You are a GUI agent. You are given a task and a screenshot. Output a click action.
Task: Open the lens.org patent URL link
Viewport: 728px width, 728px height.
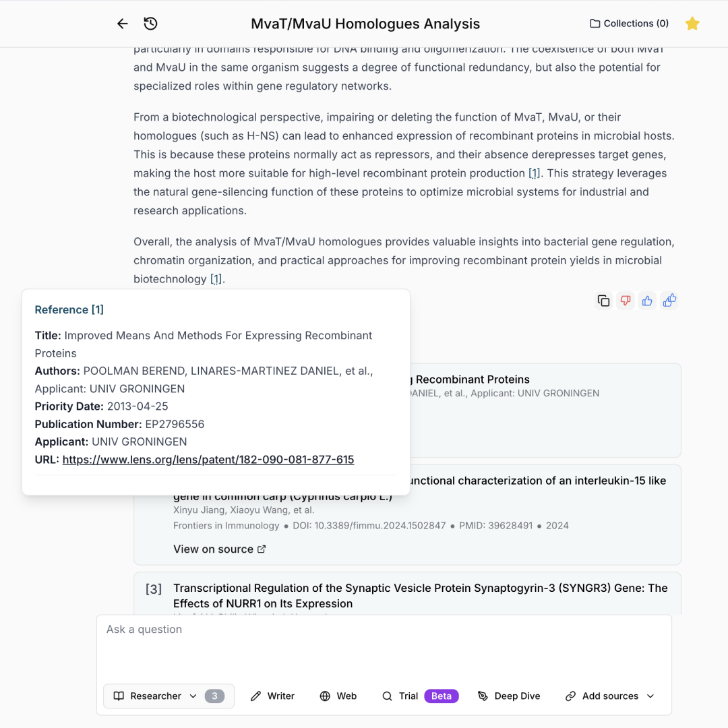(x=208, y=460)
